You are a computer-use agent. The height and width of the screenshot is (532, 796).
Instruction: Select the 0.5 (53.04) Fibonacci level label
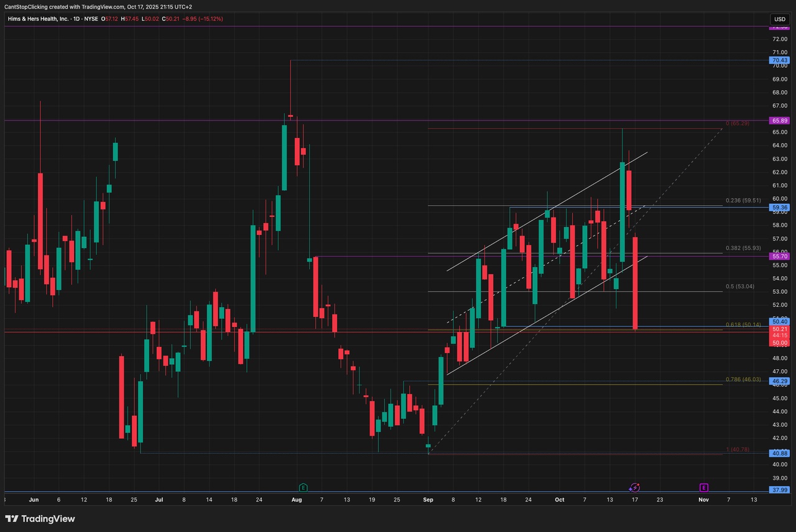739,287
